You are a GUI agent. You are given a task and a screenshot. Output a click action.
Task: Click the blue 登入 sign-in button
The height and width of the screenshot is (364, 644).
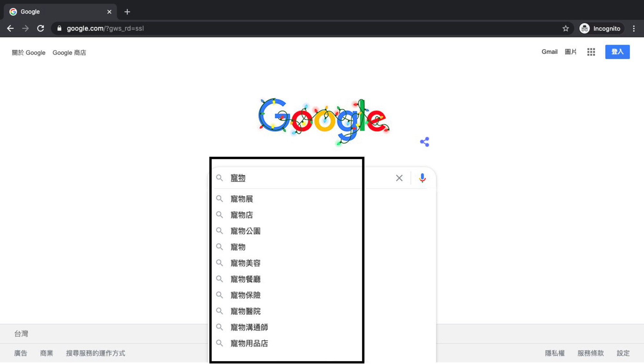click(x=617, y=52)
